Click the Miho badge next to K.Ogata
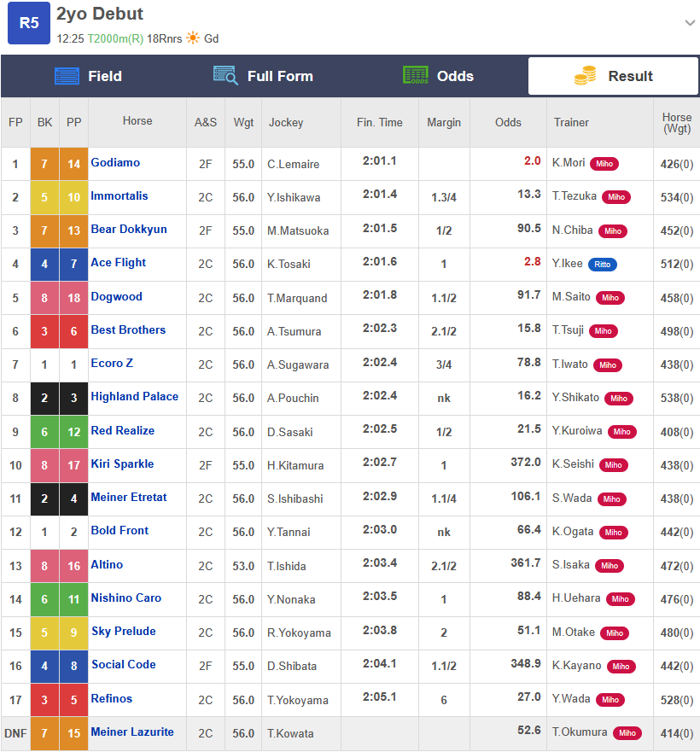This screenshot has width=700, height=752. pyautogui.click(x=613, y=533)
